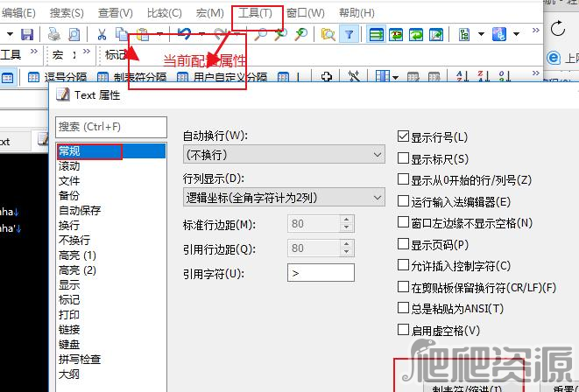Open the 工具(T) menu
Screen dimensions: 579x392
click(255, 13)
